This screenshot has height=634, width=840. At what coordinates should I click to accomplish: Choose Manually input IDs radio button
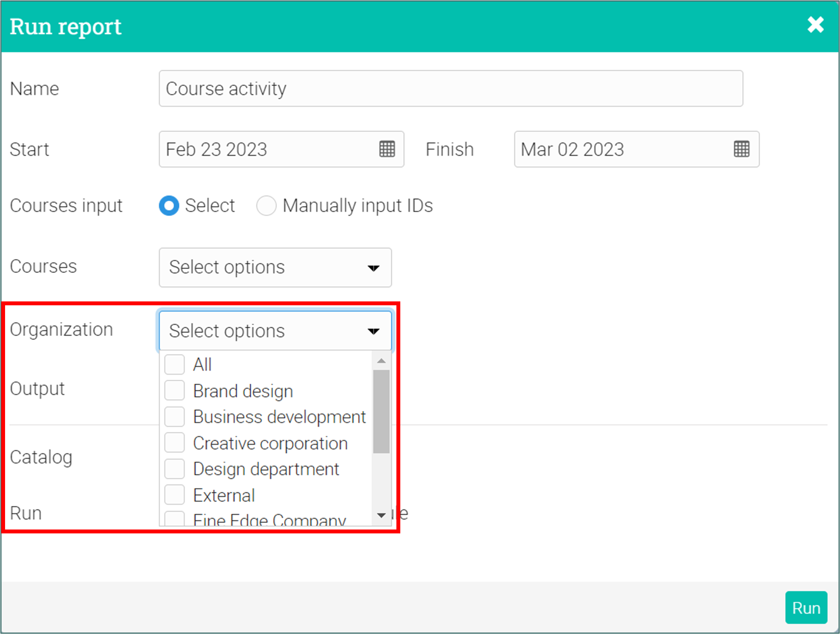coord(266,205)
